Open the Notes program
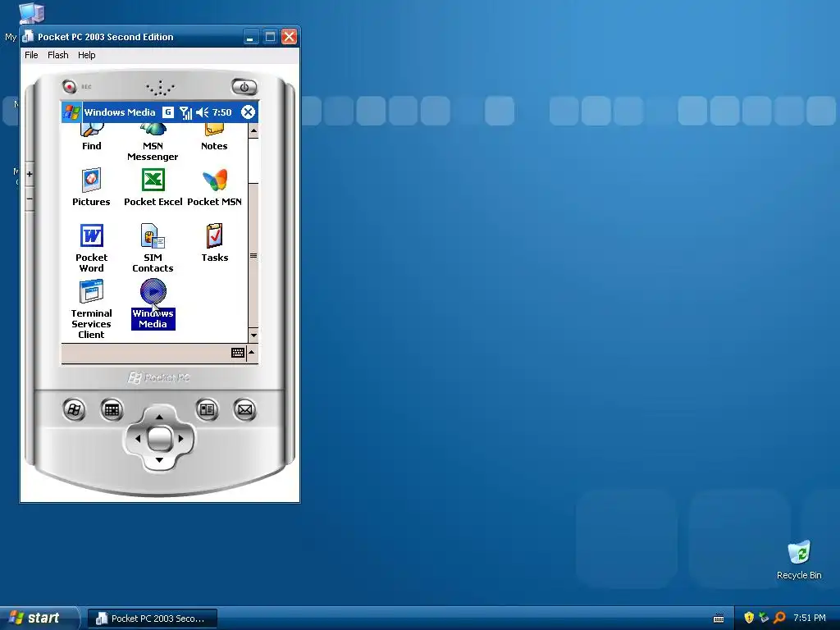Screen dimensions: 840x630 [214, 136]
